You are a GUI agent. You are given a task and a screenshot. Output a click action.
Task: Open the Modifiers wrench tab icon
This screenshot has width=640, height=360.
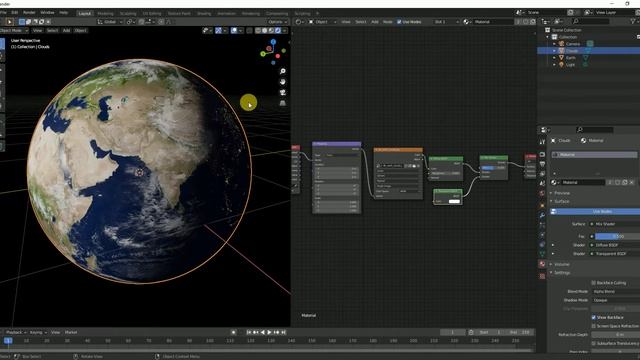coord(542,215)
